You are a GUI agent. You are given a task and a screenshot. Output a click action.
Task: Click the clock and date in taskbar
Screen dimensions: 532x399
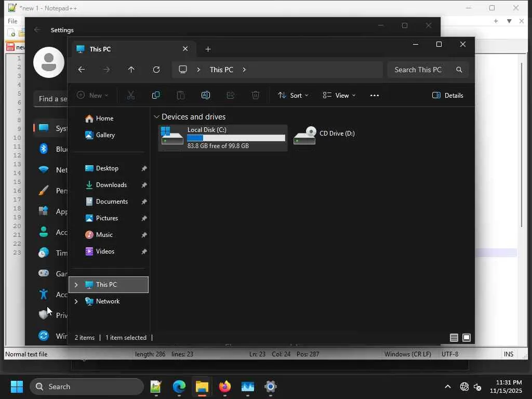coord(506,387)
